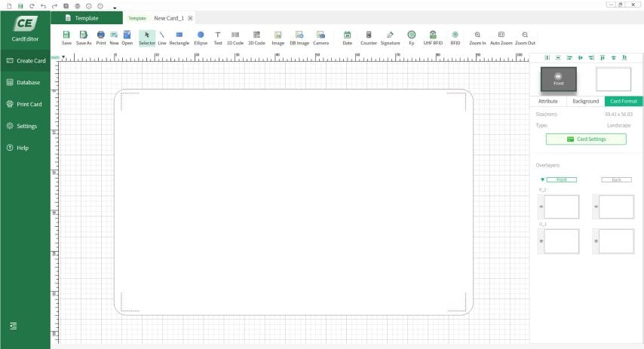The width and height of the screenshot is (644, 349).
Task: Click the Save As icon
Action: [x=84, y=38]
